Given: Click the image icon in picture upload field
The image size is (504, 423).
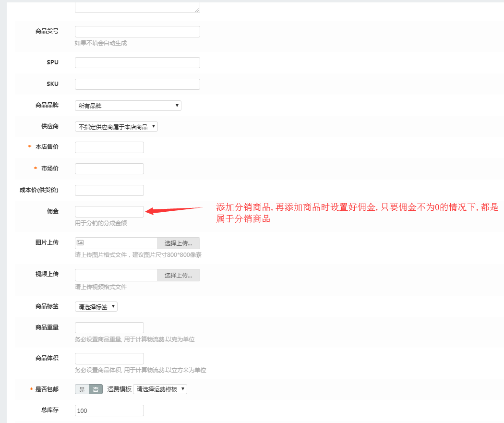Looking at the screenshot, I should tap(80, 243).
